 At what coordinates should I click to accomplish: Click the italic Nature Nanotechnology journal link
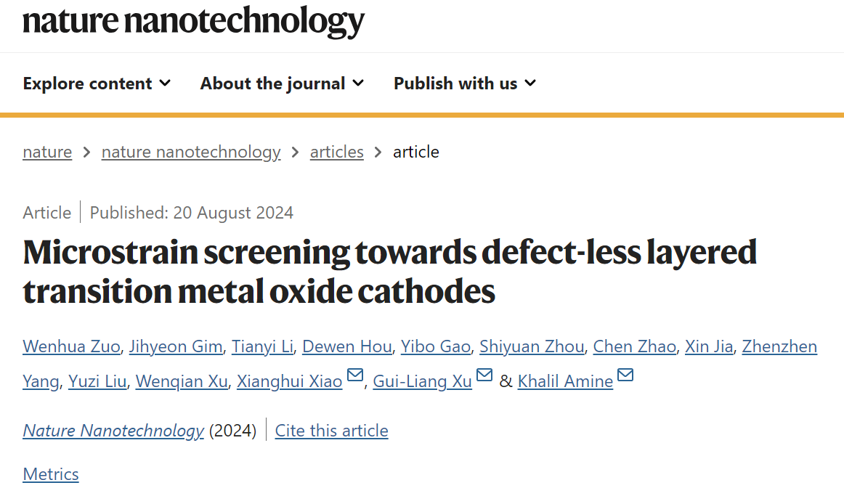tap(113, 431)
